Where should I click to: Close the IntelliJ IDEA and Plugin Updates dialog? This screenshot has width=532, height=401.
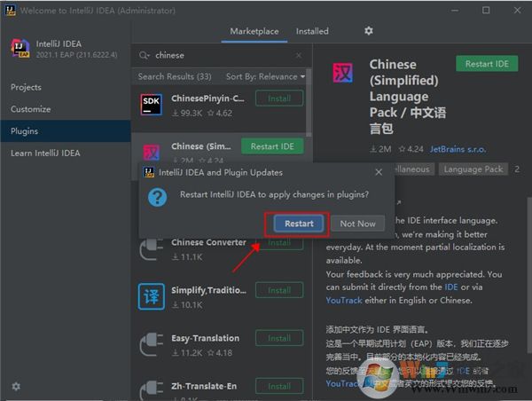(x=379, y=172)
